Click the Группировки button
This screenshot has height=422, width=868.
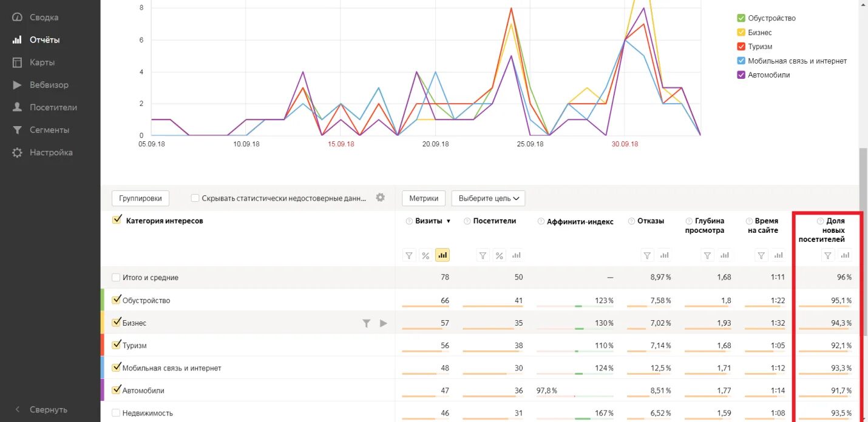[140, 198]
